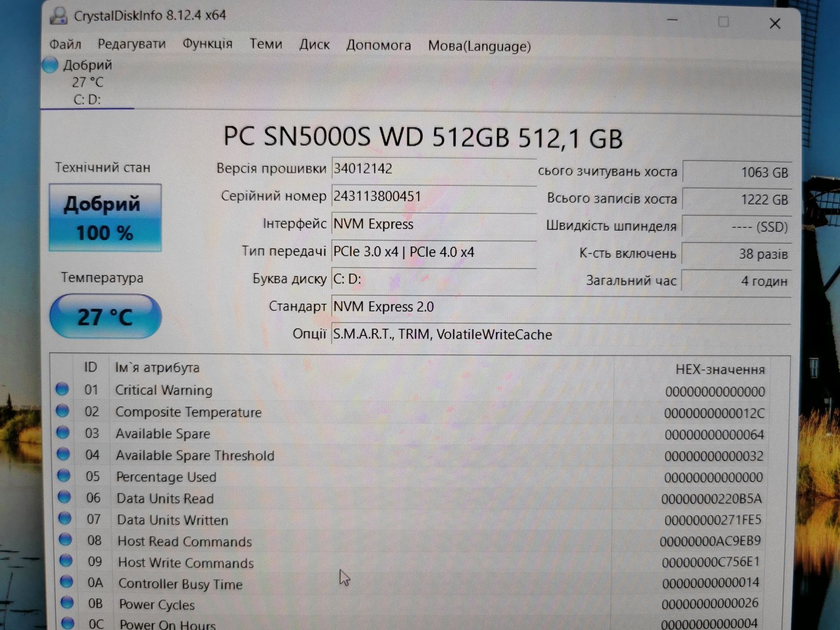
Task: Click the host reads value 1063 GB
Action: tap(737, 172)
